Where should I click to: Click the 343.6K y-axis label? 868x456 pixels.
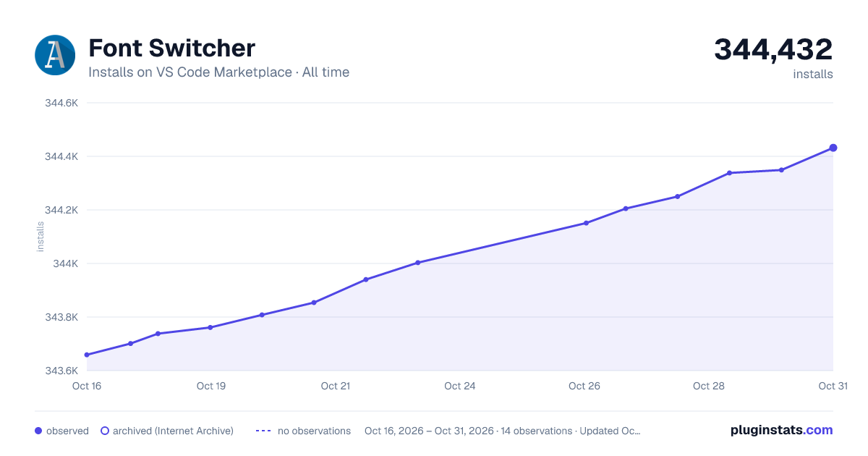pyautogui.click(x=61, y=371)
